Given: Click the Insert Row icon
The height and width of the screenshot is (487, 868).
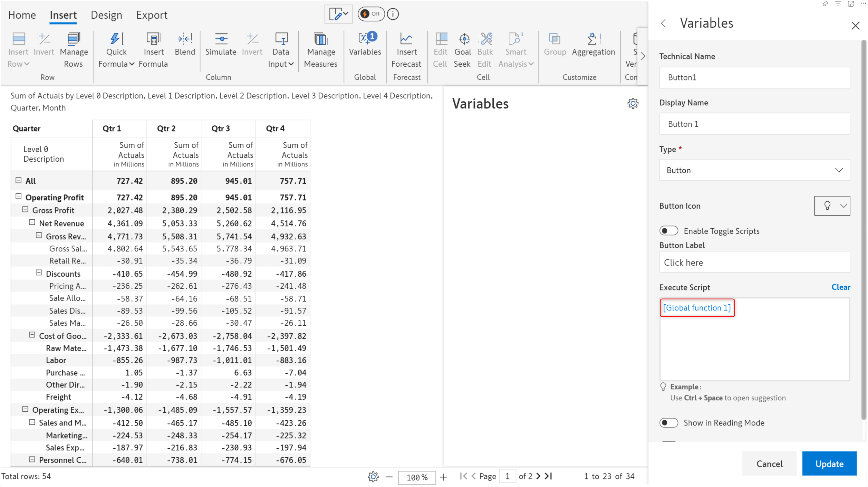Looking at the screenshot, I should 19,39.
